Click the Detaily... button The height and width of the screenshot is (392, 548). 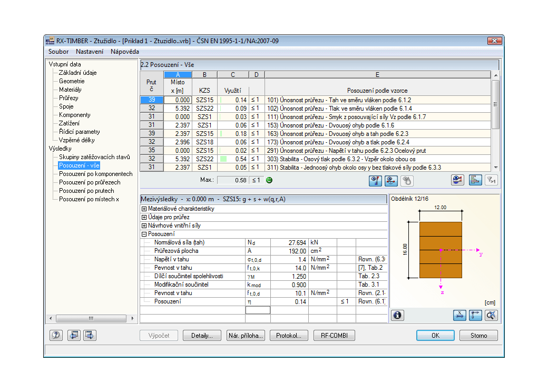pyautogui.click(x=202, y=336)
